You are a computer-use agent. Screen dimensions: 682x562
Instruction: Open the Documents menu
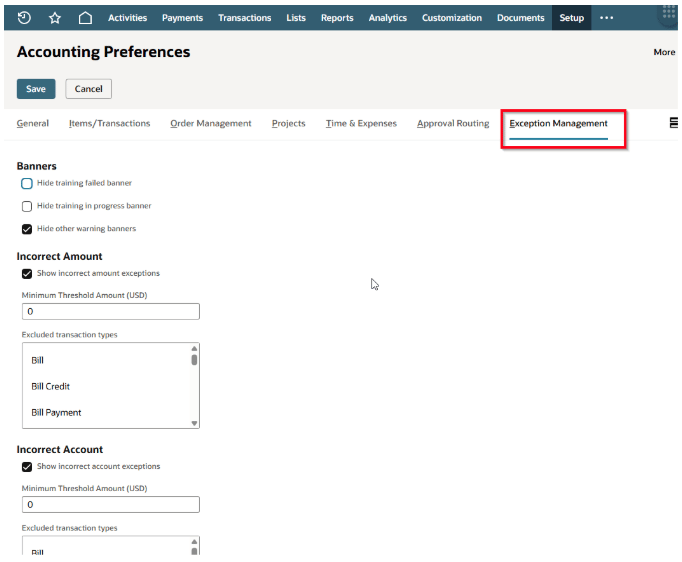click(521, 18)
